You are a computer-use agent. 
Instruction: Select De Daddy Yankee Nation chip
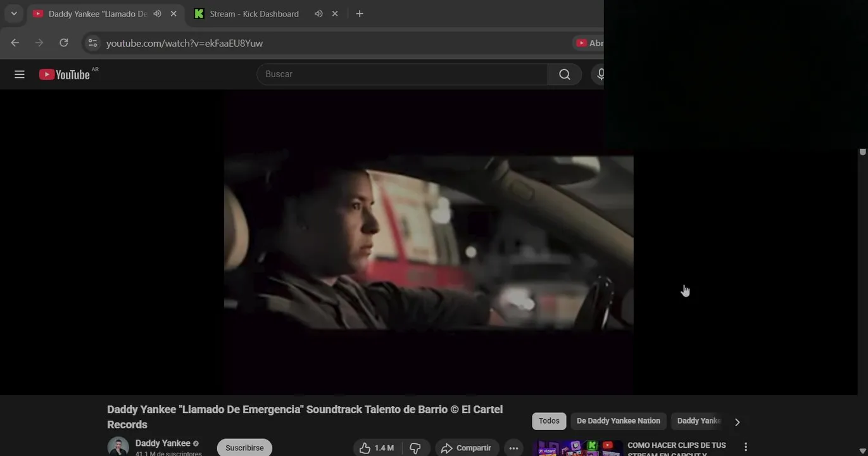pos(619,421)
